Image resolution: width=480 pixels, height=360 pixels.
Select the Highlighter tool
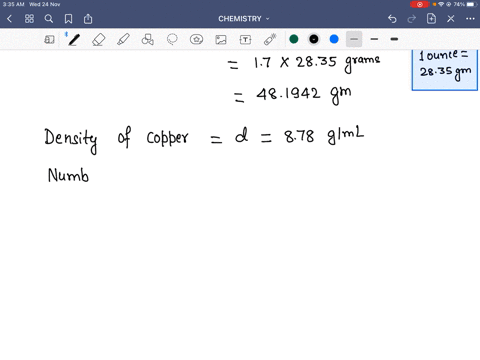123,40
